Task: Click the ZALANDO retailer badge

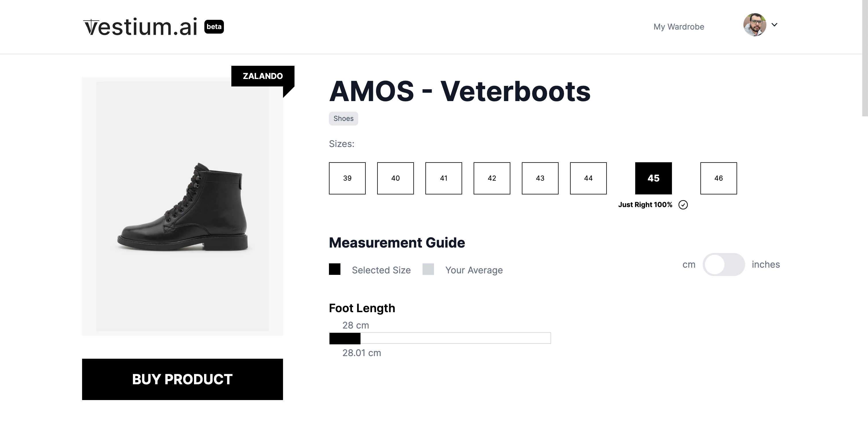Action: point(262,76)
